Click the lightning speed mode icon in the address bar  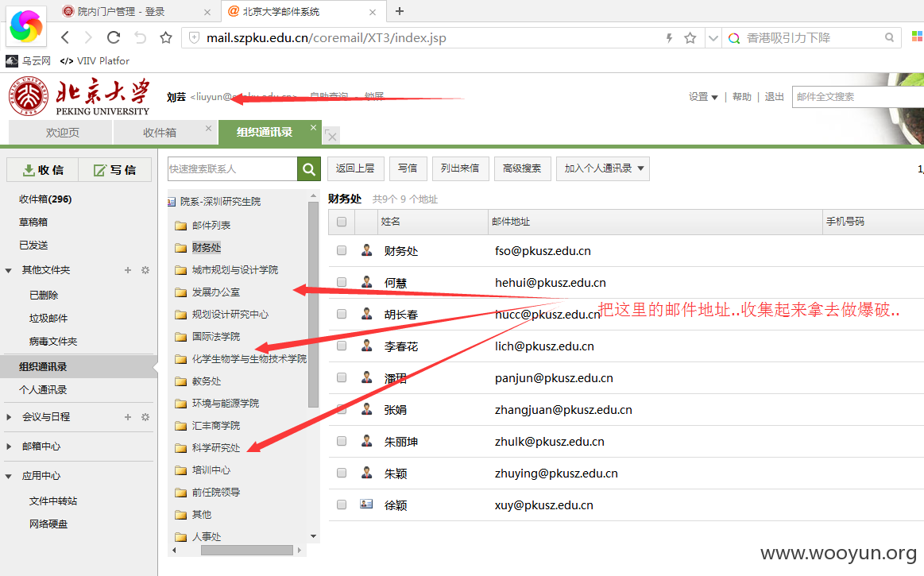coord(670,38)
